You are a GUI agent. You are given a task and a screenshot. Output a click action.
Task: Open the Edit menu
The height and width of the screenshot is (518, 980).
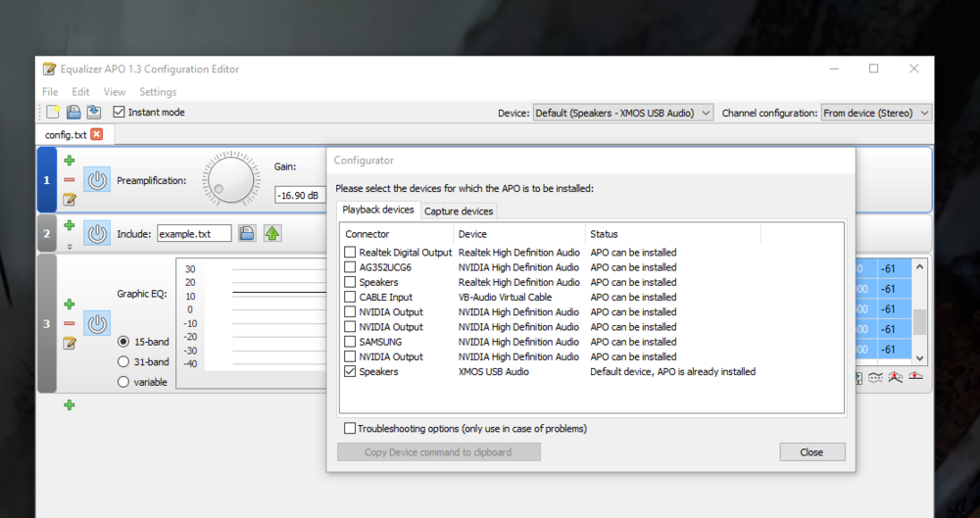[x=80, y=92]
